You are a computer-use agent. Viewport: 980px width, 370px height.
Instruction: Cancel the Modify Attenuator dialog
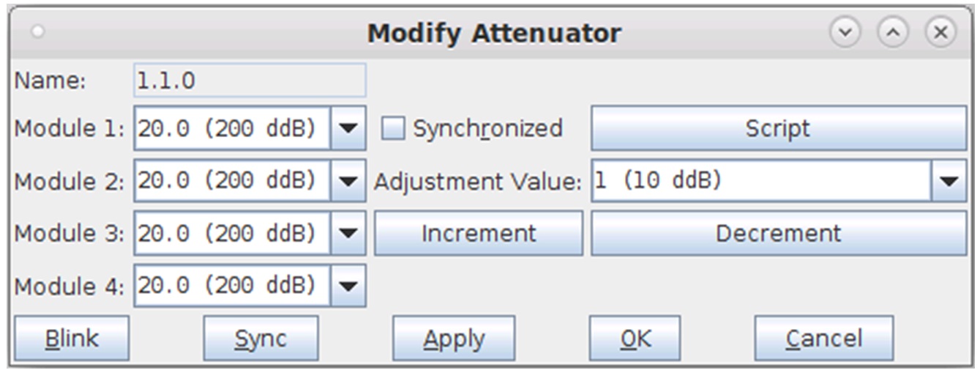[x=823, y=338]
